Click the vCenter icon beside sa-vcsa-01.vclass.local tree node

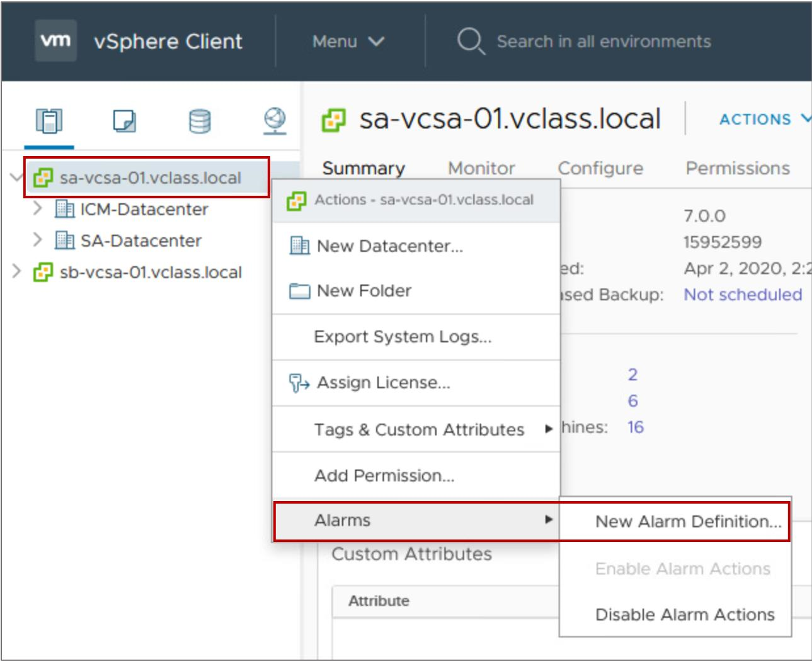coord(43,178)
